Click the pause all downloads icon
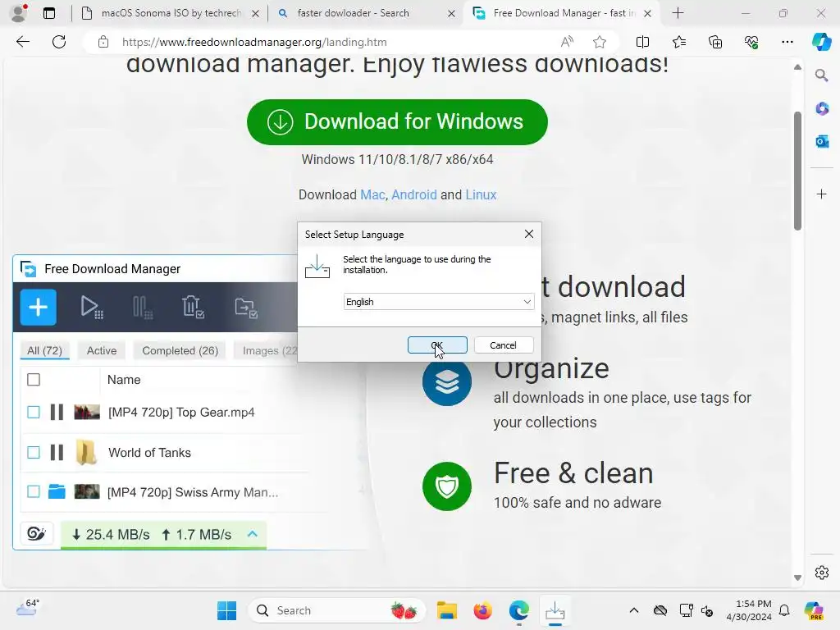The width and height of the screenshot is (840, 630). click(142, 307)
